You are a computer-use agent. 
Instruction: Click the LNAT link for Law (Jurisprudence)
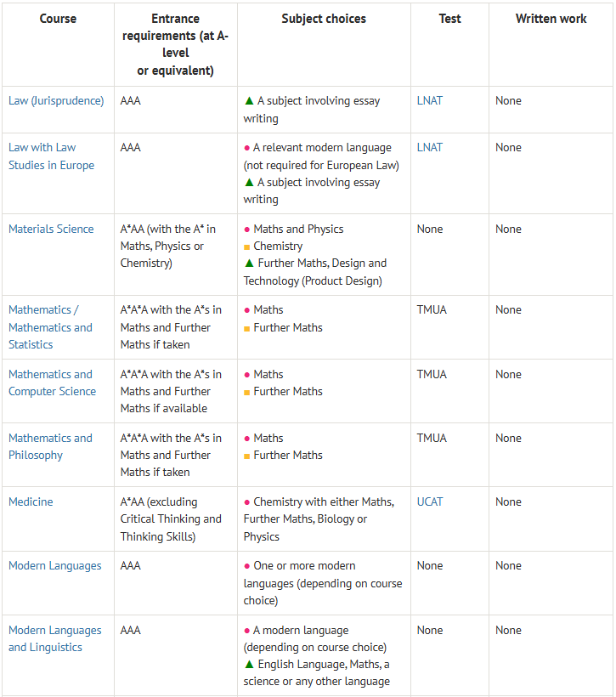tap(430, 101)
